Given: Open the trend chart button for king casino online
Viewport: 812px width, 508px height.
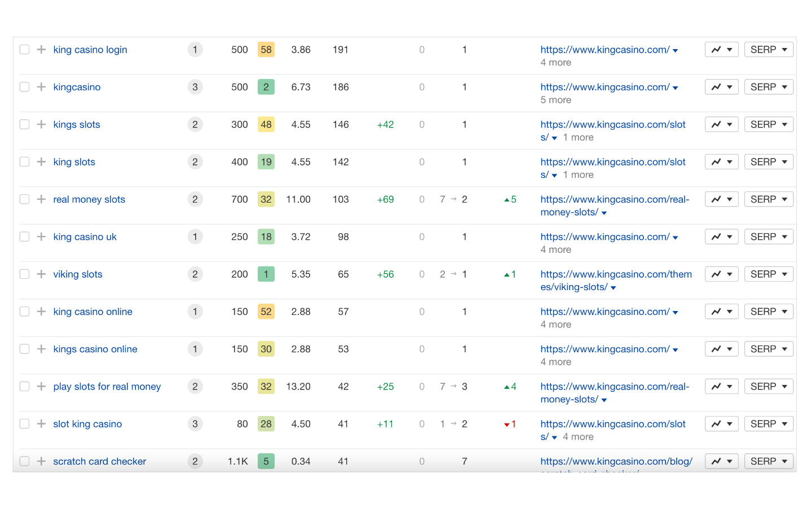Looking at the screenshot, I should point(722,312).
